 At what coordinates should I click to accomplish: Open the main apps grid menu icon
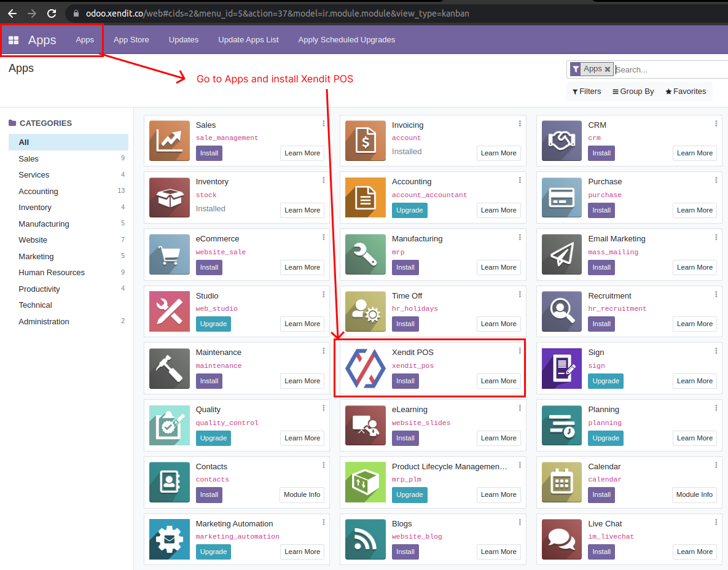[14, 40]
